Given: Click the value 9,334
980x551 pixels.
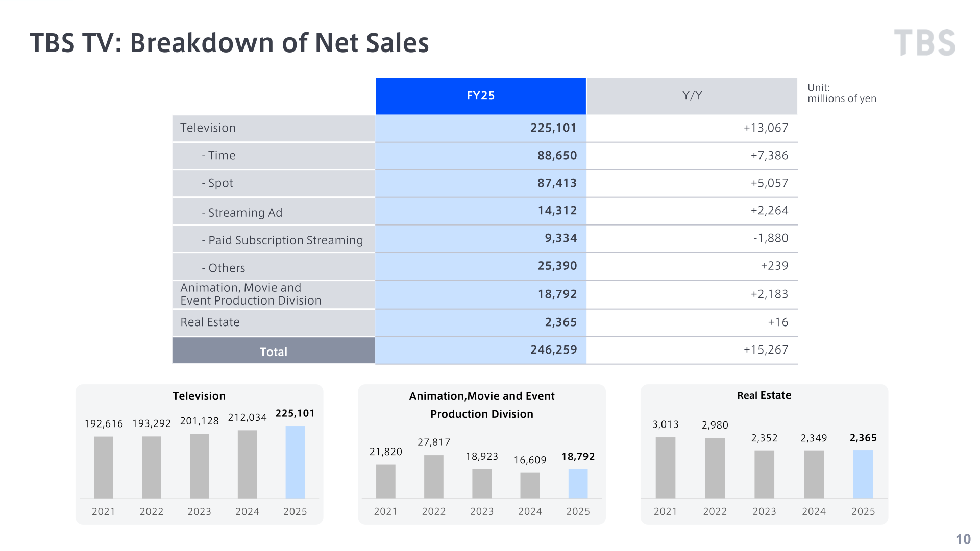Looking at the screenshot, I should 560,238.
